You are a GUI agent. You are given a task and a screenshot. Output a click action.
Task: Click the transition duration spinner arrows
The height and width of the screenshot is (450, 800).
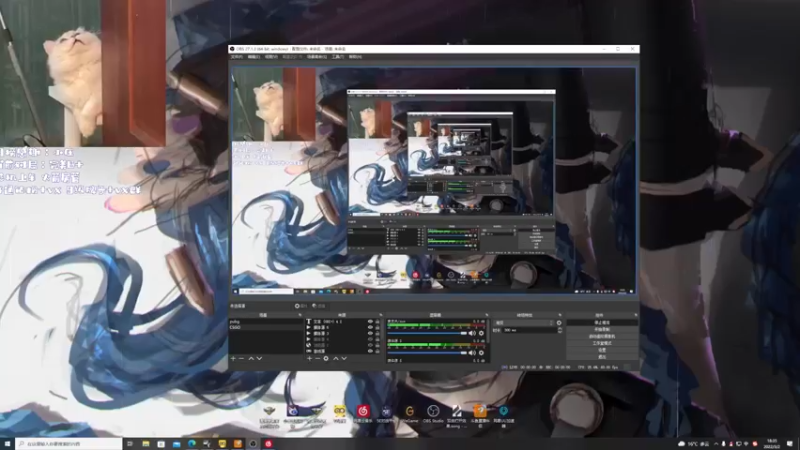(560, 330)
